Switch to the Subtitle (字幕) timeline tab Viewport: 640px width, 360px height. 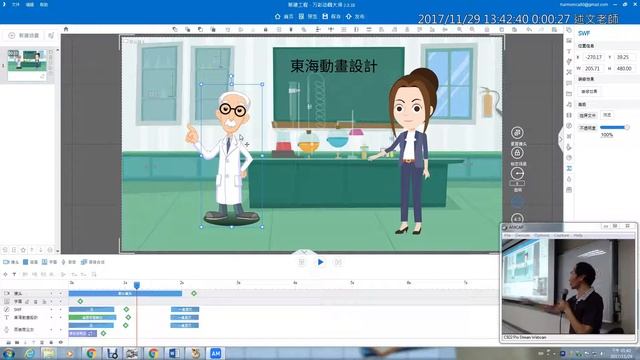[49, 262]
